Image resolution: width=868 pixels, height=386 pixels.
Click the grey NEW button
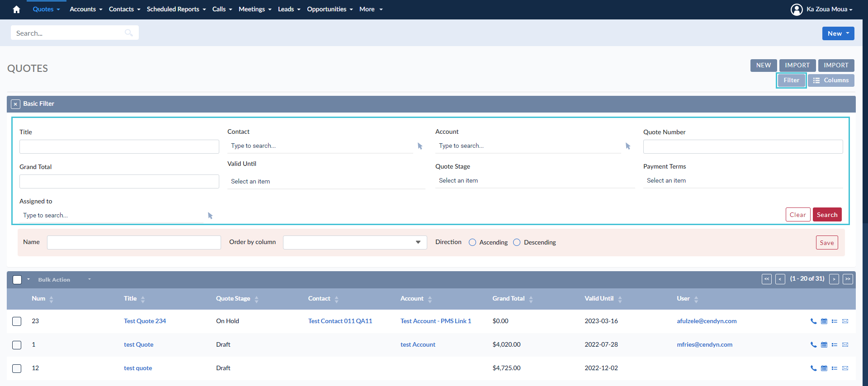pos(764,66)
